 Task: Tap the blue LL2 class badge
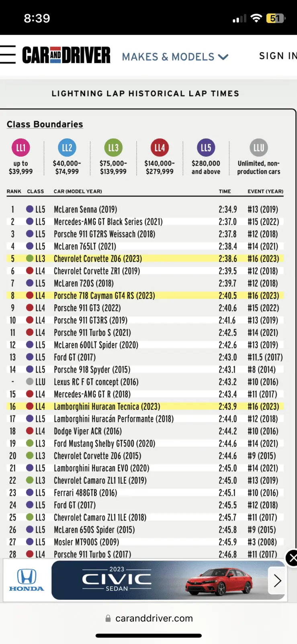[67, 148]
